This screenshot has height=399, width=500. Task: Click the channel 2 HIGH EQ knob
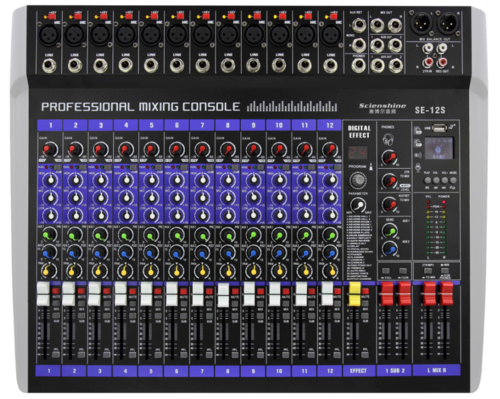coord(76,180)
